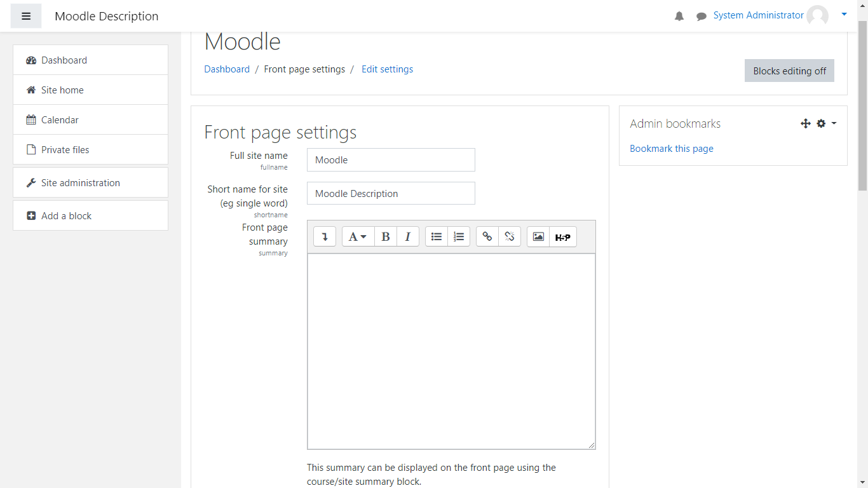Insert H5P content in the editor

[562, 237]
